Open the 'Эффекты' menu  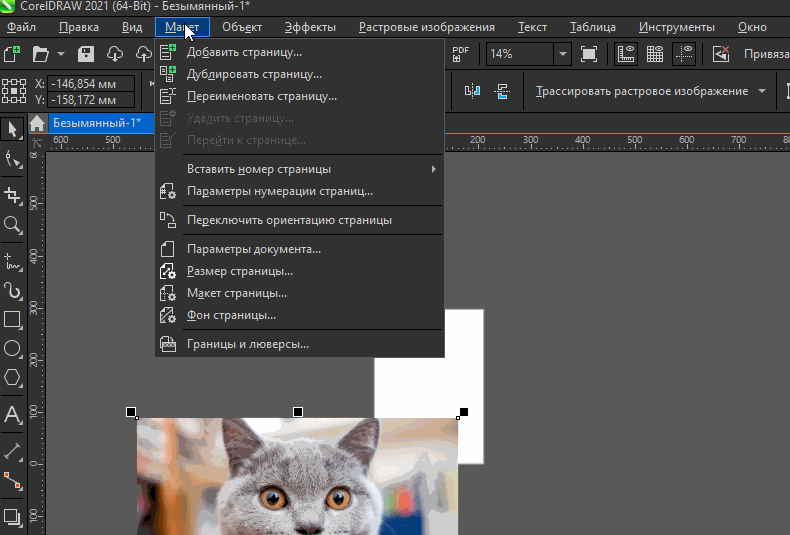pos(310,27)
